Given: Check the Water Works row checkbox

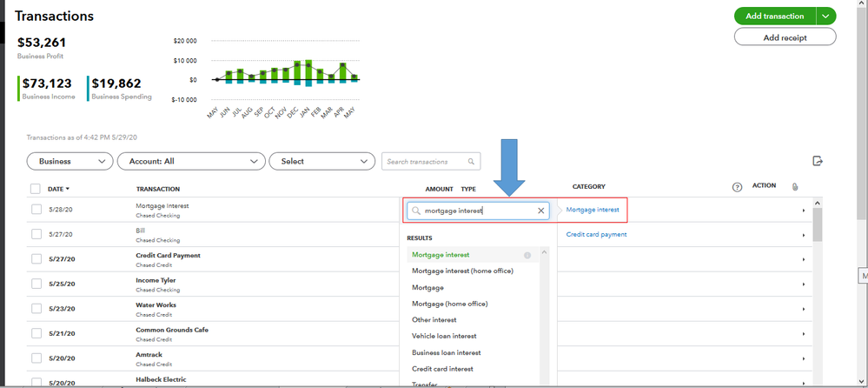Looking at the screenshot, I should [36, 309].
